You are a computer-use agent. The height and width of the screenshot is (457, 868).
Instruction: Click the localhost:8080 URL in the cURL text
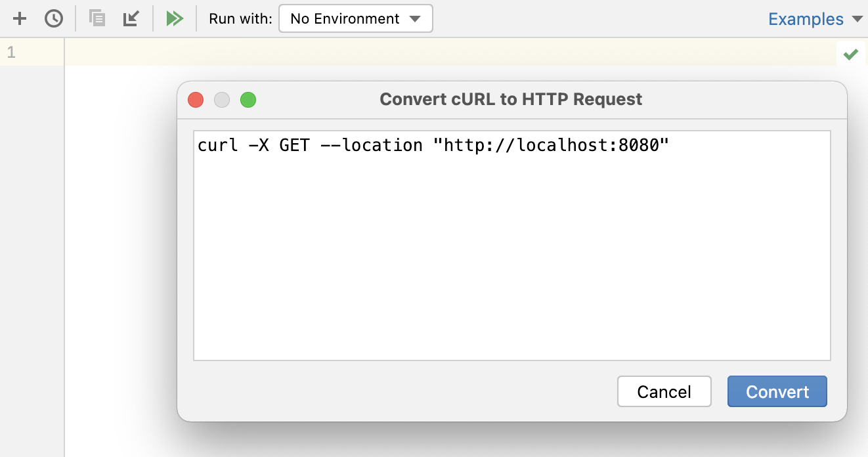[x=555, y=145]
